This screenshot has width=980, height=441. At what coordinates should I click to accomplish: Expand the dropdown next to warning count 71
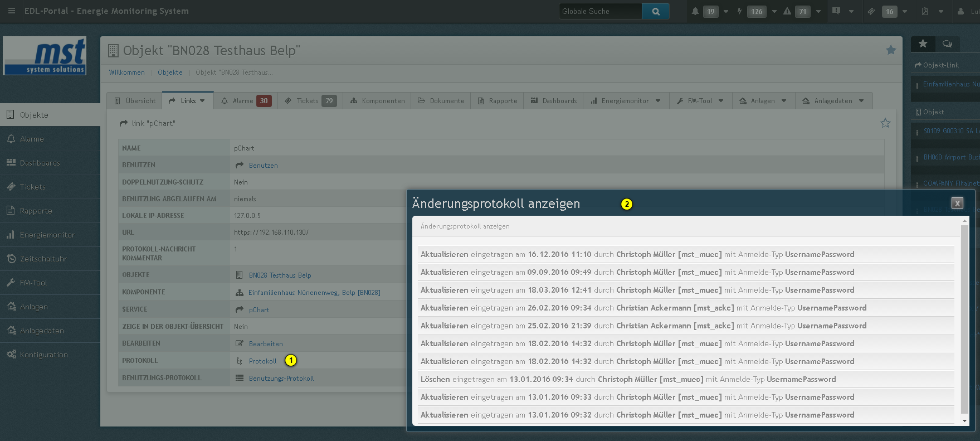tap(818, 12)
